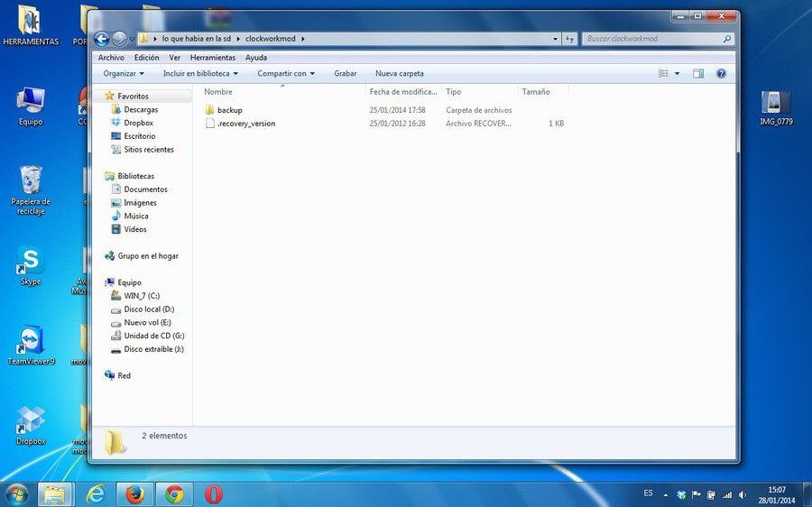
Task: Open the view options dropdown arrow
Action: [677, 74]
